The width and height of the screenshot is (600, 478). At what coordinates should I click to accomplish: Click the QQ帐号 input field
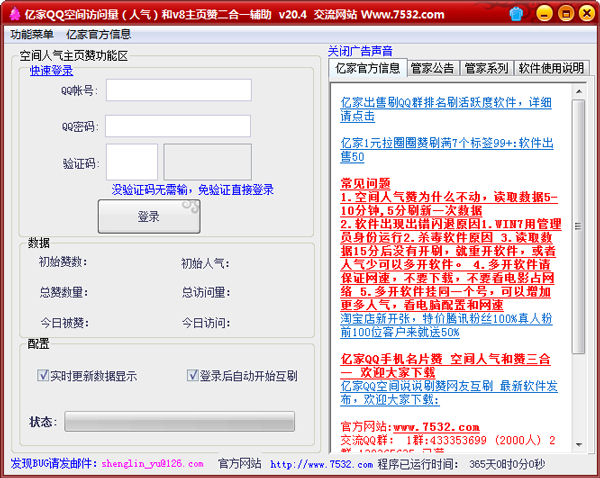click(178, 90)
